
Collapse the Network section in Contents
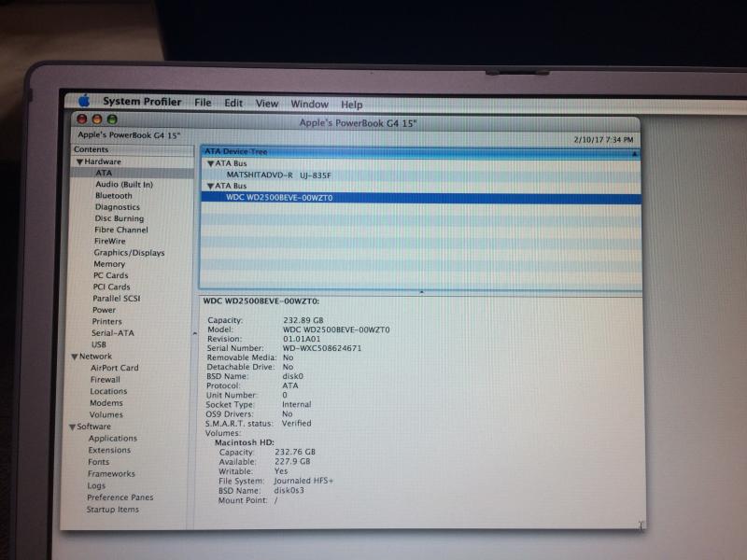[75, 357]
